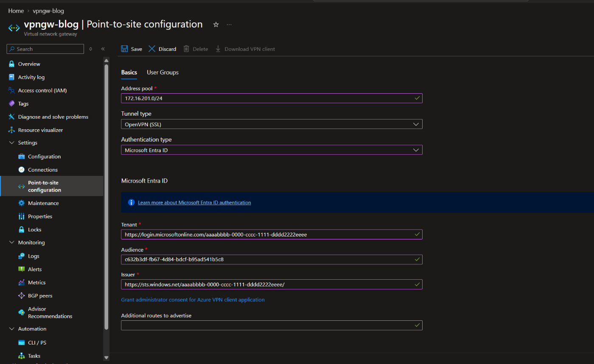Collapse the sidebar with the double chevron
This screenshot has width=594, height=364.
pos(103,49)
